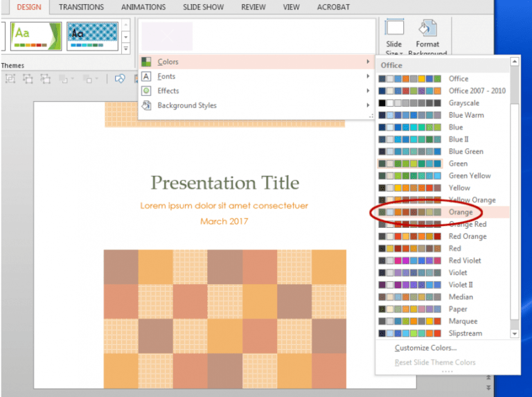Viewport: 532px width, 397px height.
Task: Open the View tab
Action: [292, 7]
